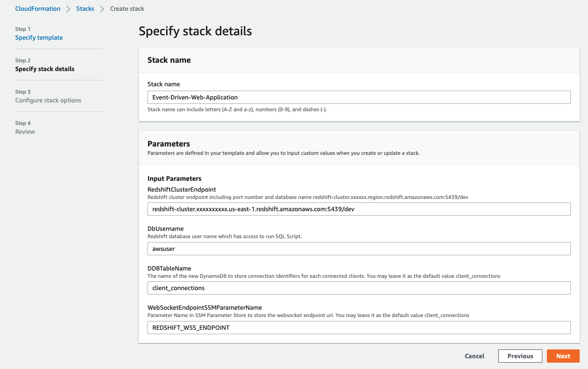Cancel the stack creation
The width and height of the screenshot is (588, 369).
474,356
